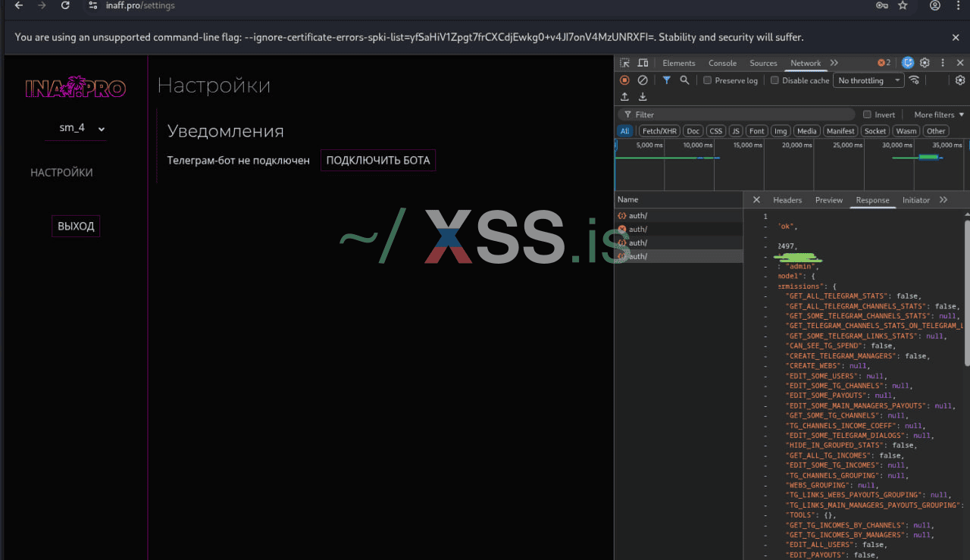Clear the network log
The width and height of the screenshot is (970, 560).
click(643, 80)
